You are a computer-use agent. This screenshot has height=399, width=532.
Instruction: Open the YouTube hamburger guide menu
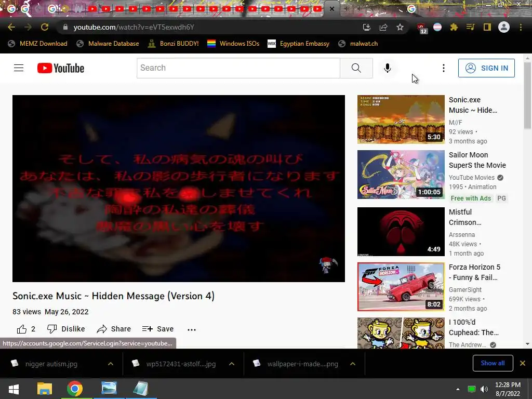tap(19, 68)
